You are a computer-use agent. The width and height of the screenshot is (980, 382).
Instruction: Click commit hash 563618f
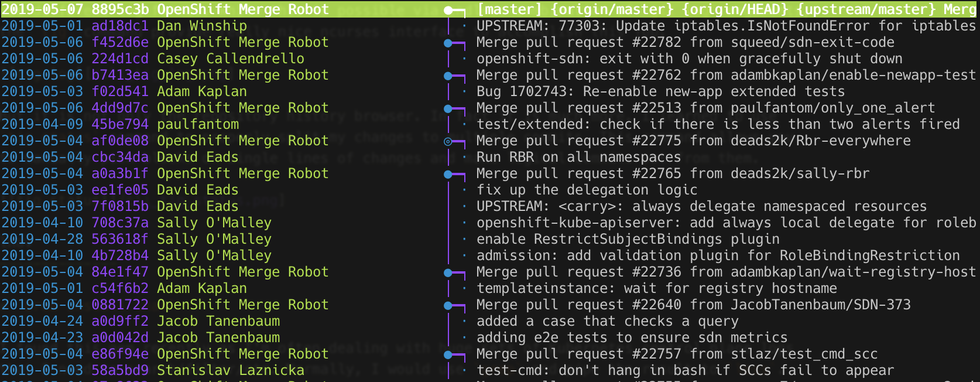[120, 239]
